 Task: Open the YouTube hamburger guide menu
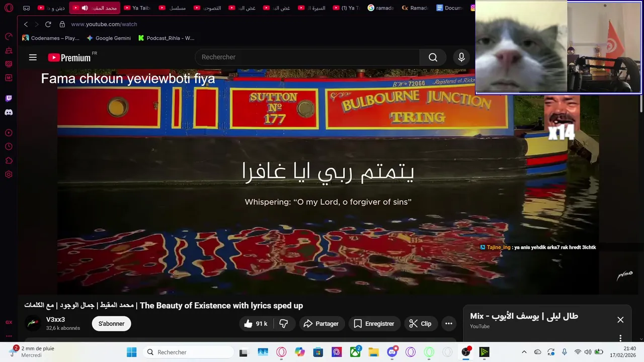pyautogui.click(x=33, y=57)
